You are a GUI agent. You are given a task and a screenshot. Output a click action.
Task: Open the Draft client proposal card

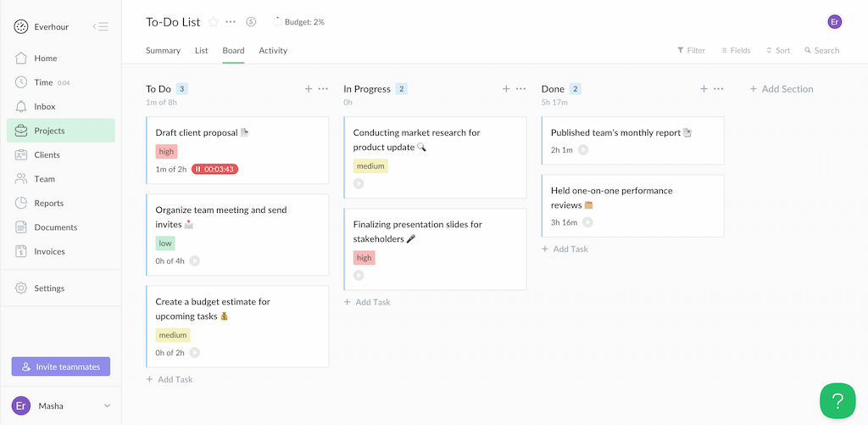(237, 150)
